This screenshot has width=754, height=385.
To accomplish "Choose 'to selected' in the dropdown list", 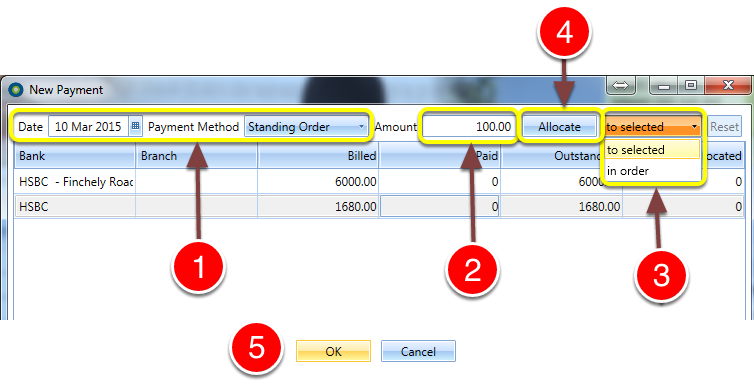I will pos(652,149).
